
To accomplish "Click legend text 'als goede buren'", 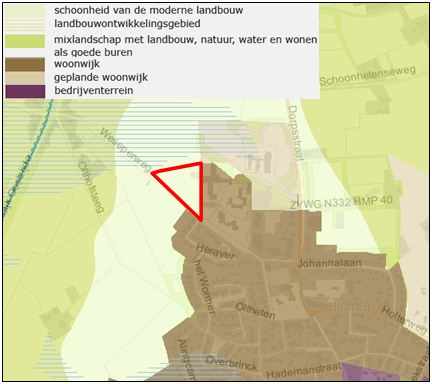I will (x=93, y=53).
